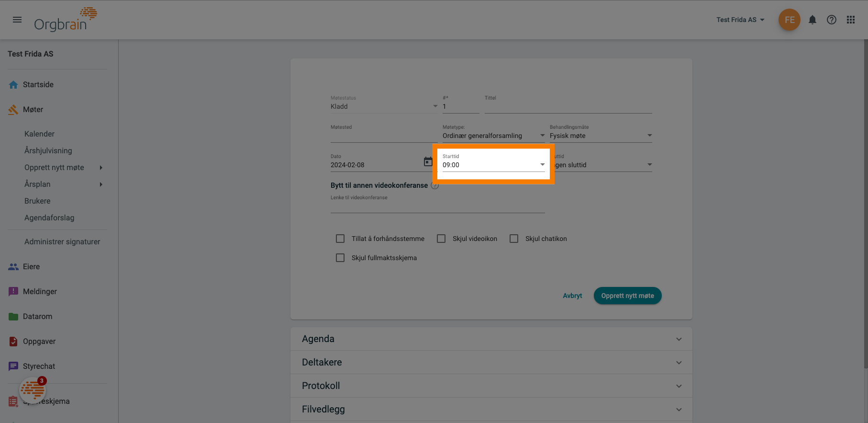Click the meeting number field
This screenshot has height=423, width=868.
(x=461, y=106)
